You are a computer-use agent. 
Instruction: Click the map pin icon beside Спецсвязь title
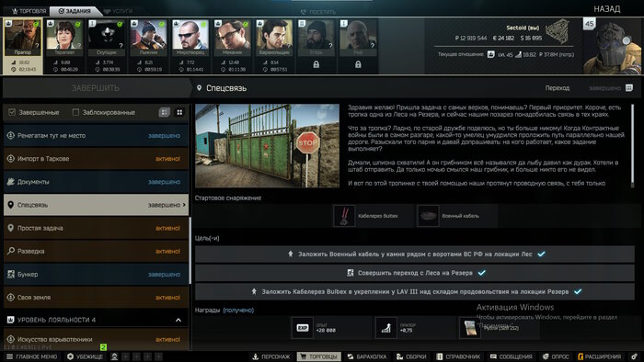tap(200, 87)
